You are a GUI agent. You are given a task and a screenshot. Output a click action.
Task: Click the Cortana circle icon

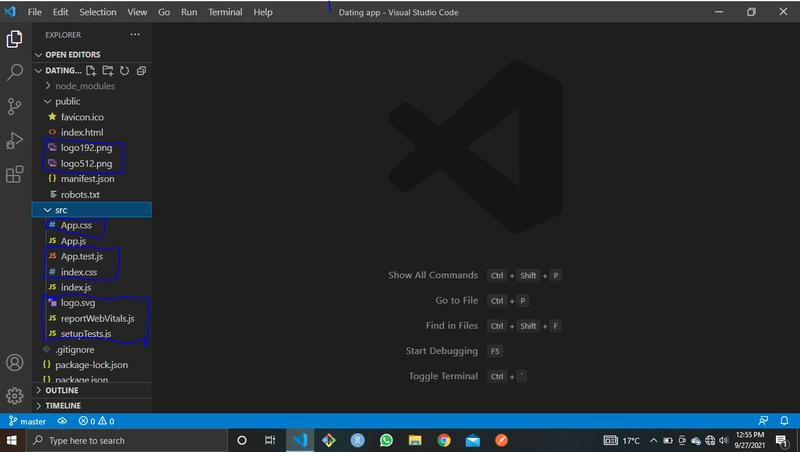pos(242,440)
